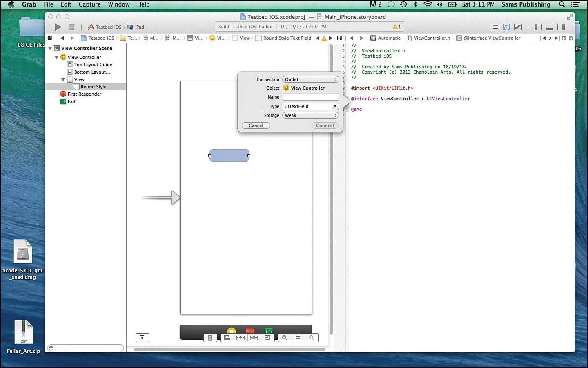Open the Type combo box arrow
Viewport: 588px width, 368px height.
coord(335,106)
